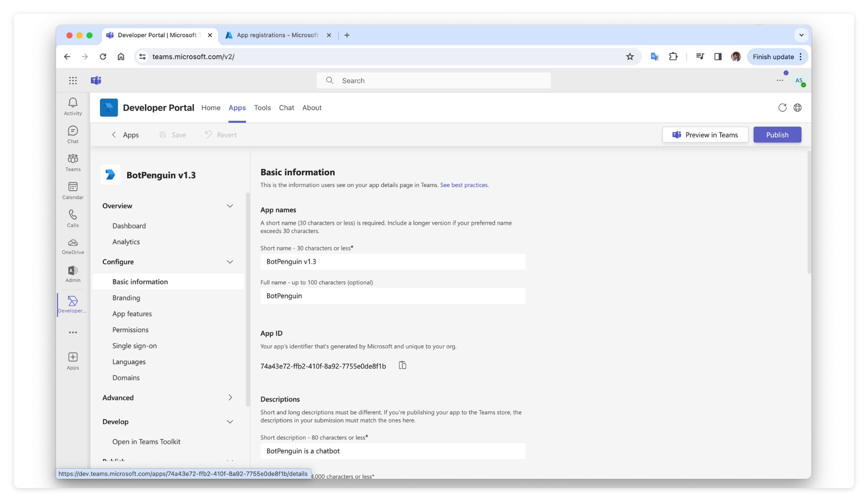The height and width of the screenshot is (502, 868).
Task: Collapse the Configure section
Action: tap(230, 262)
